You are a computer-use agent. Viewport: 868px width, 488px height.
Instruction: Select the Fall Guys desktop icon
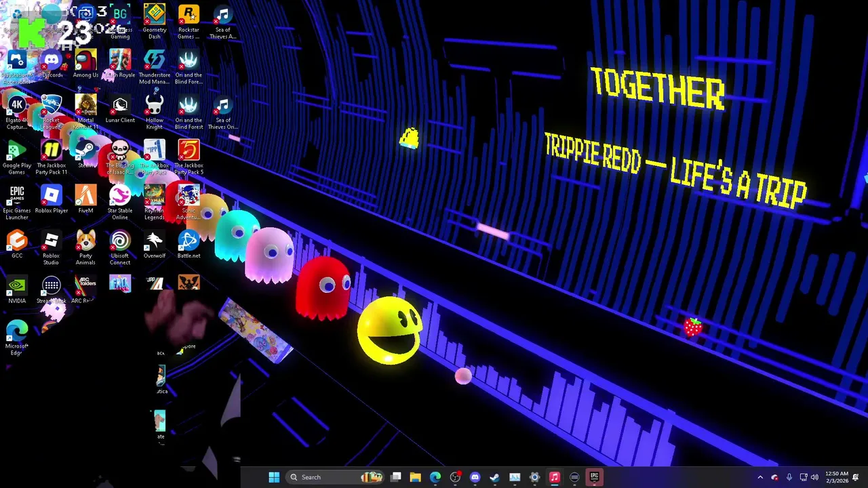coord(120,284)
